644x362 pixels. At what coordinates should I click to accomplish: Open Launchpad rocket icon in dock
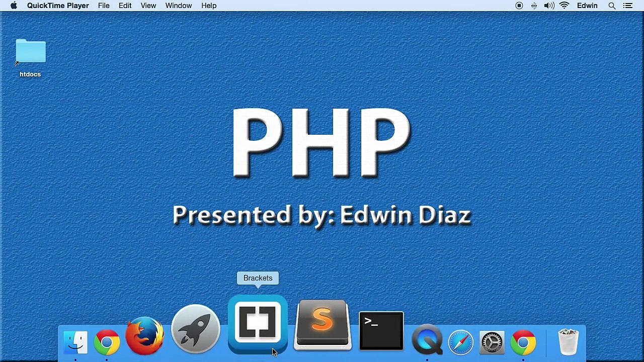coord(196,329)
